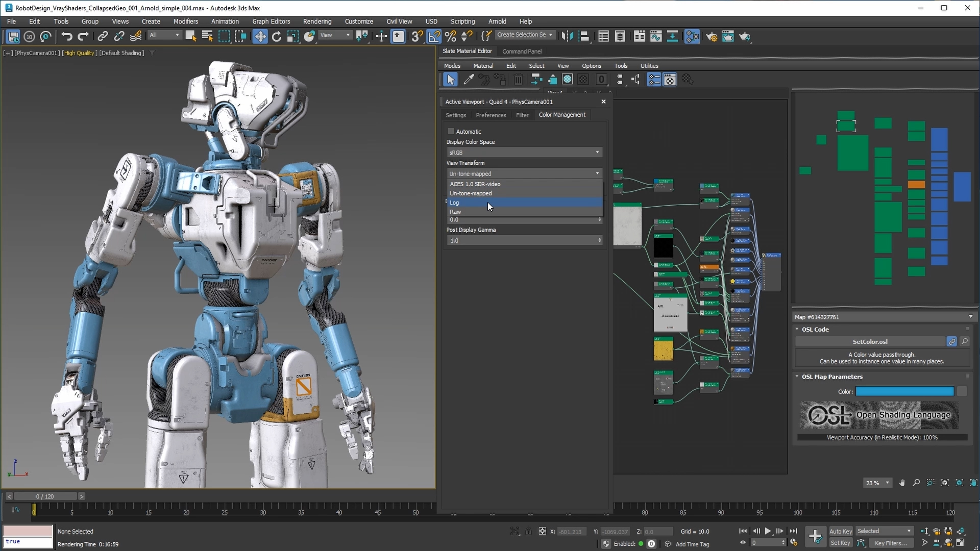Activate the Select and Rotate tool
The image size is (980, 551).
point(276,36)
